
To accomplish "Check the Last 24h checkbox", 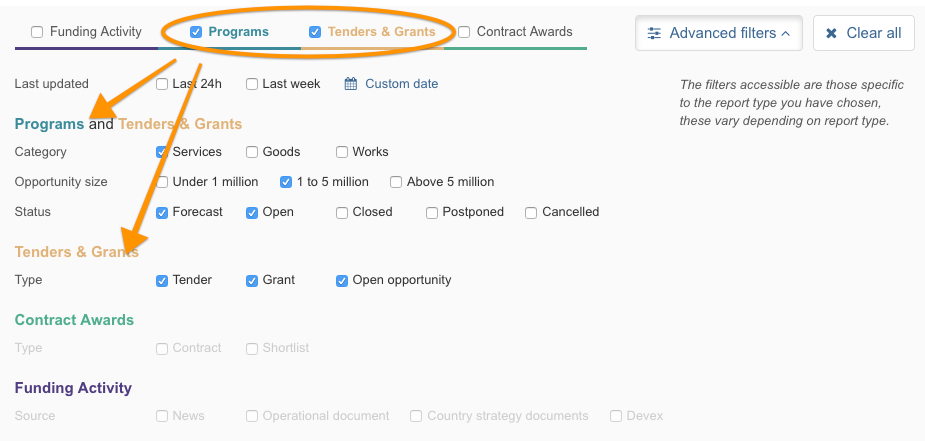I will click(162, 84).
